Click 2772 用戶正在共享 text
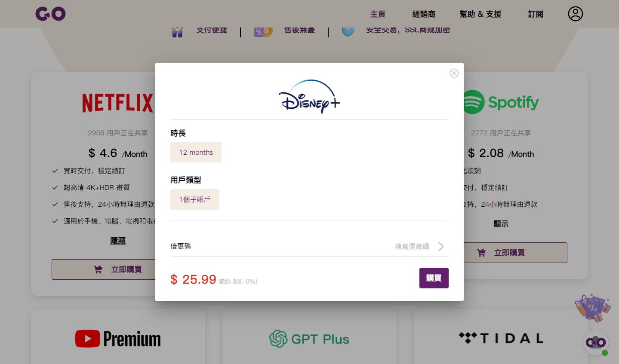Image resolution: width=619 pixels, height=364 pixels. click(501, 133)
